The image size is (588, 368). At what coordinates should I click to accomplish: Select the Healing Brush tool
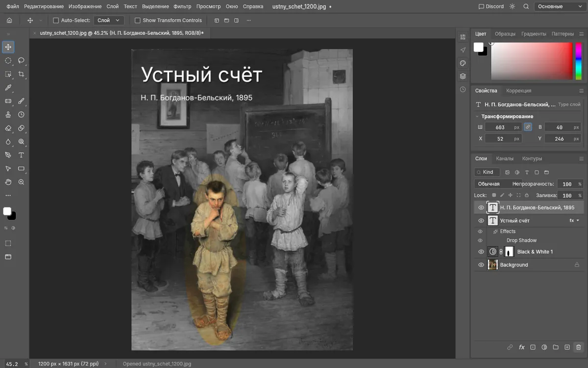tap(8, 101)
